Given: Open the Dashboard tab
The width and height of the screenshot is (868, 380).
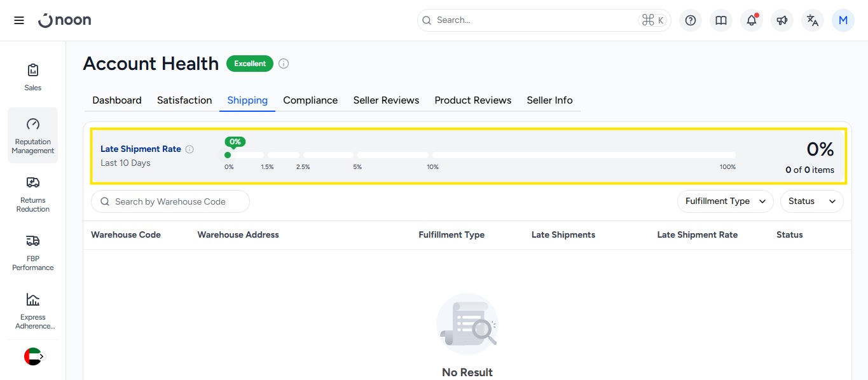Looking at the screenshot, I should (117, 100).
